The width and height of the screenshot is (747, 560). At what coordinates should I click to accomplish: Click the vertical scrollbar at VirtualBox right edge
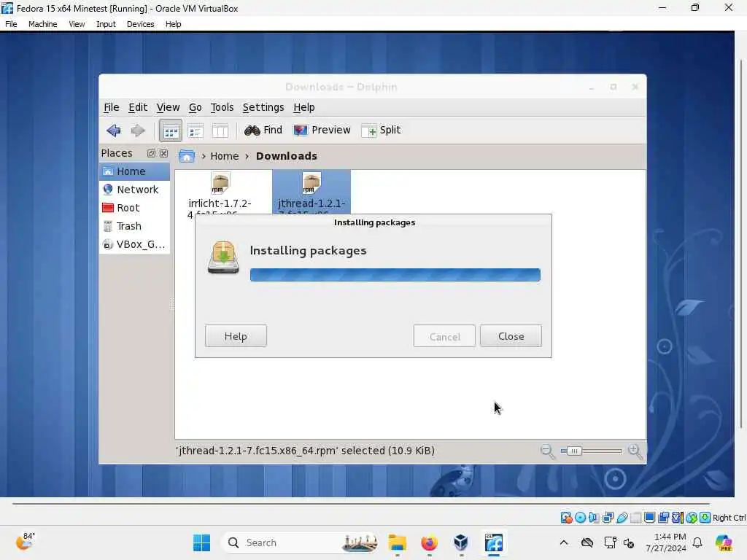741,244
